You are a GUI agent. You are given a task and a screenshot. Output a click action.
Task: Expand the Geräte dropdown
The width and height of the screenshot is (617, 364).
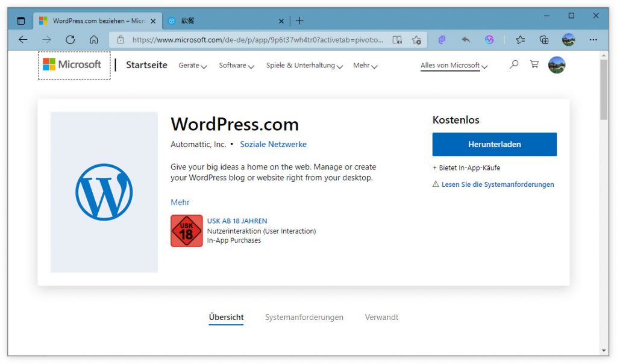coord(192,66)
